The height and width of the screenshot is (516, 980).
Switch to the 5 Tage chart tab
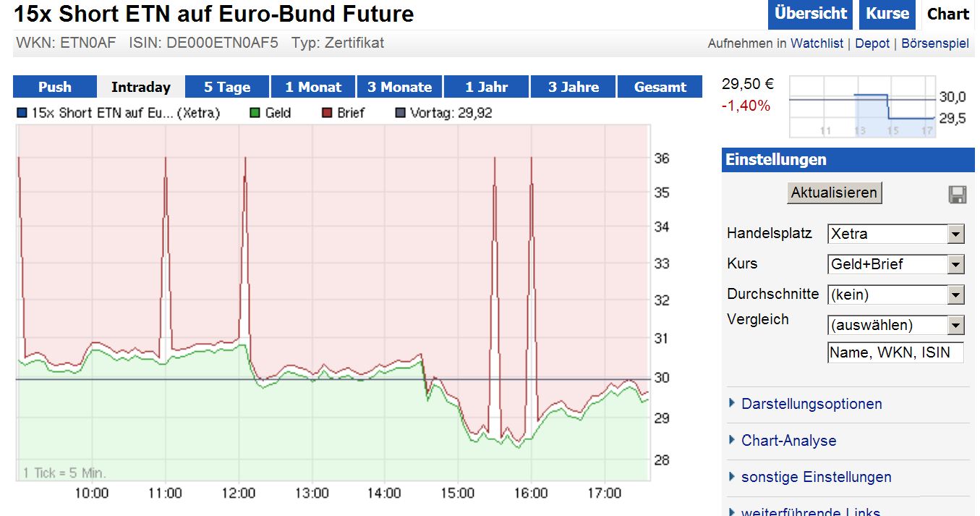click(226, 86)
